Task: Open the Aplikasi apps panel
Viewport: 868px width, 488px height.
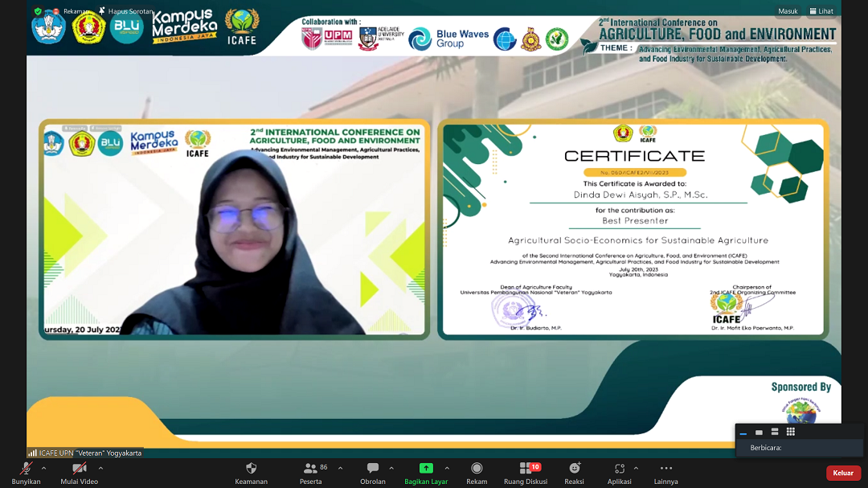Action: (619, 474)
